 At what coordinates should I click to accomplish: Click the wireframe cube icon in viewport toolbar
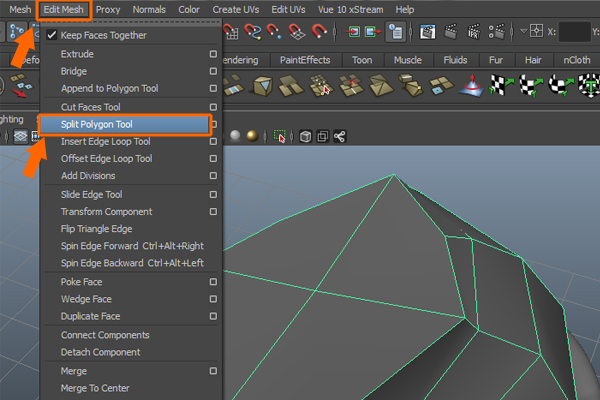(306, 136)
